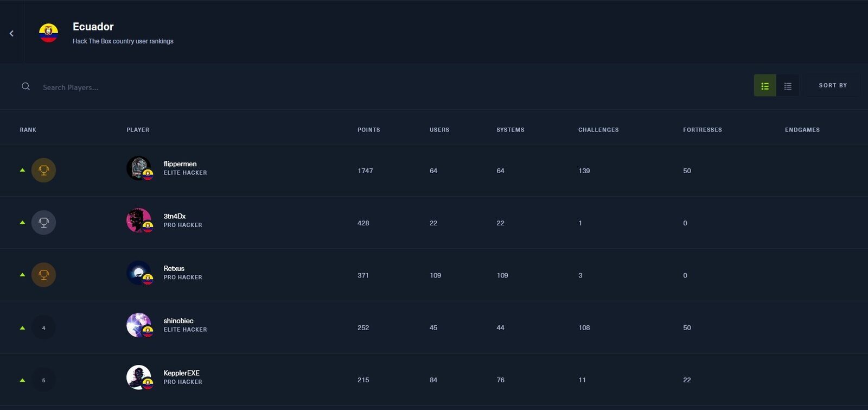This screenshot has width=868, height=410.
Task: Click the bronze trophy next to Retxus
Action: [43, 275]
